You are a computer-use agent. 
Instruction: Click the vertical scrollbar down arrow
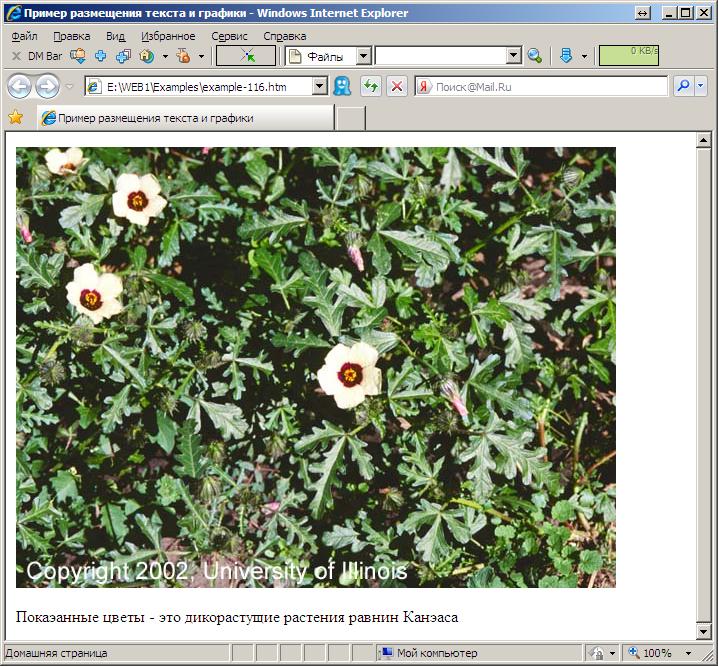(x=703, y=632)
